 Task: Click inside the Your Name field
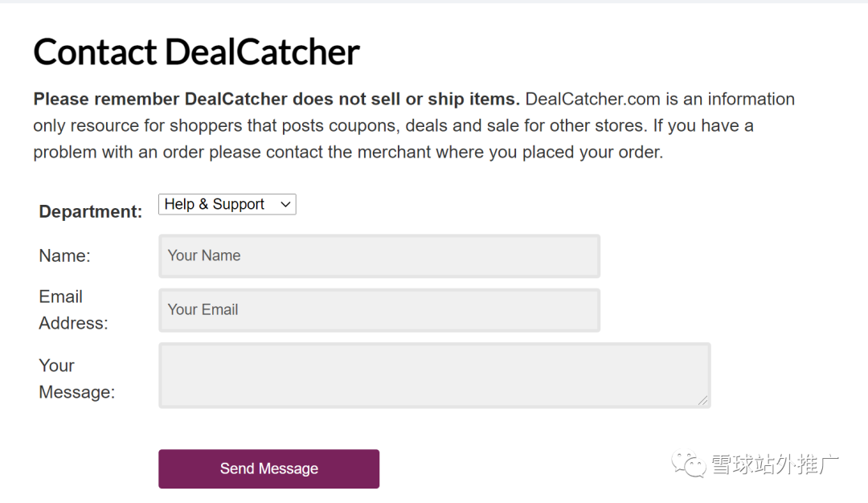pos(378,256)
